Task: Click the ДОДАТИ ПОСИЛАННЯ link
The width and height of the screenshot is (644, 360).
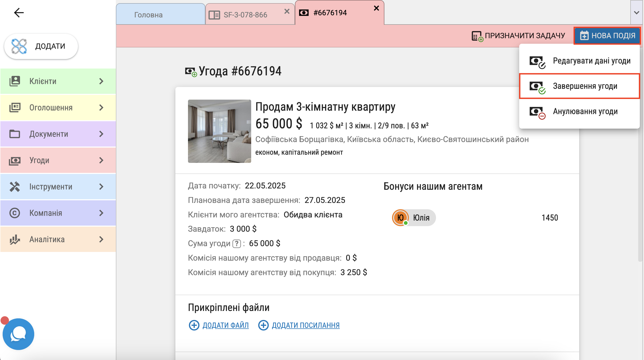Action: [306, 325]
